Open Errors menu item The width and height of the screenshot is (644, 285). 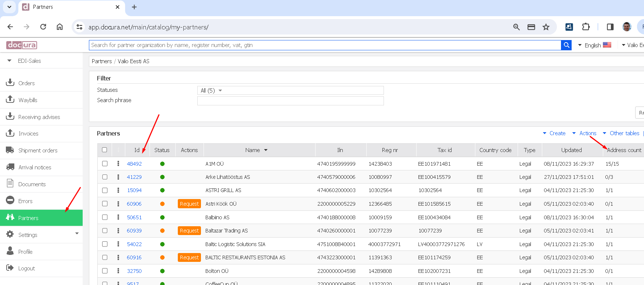click(41, 201)
